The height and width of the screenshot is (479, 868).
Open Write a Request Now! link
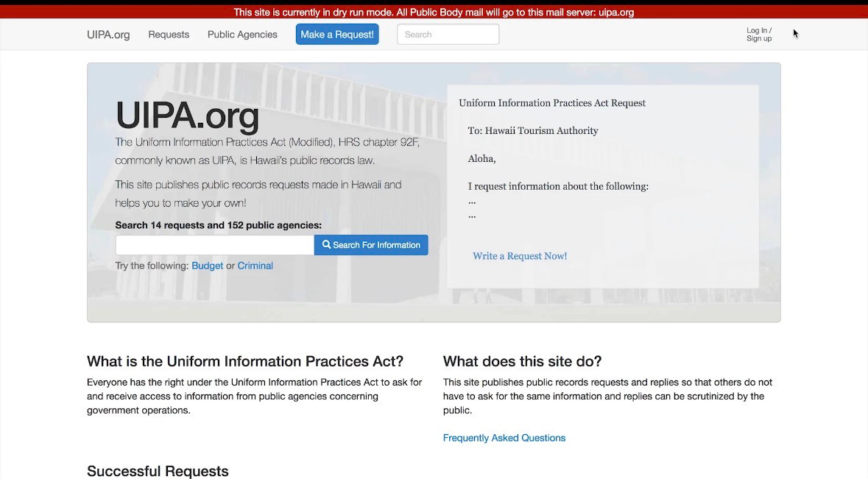[x=520, y=256]
